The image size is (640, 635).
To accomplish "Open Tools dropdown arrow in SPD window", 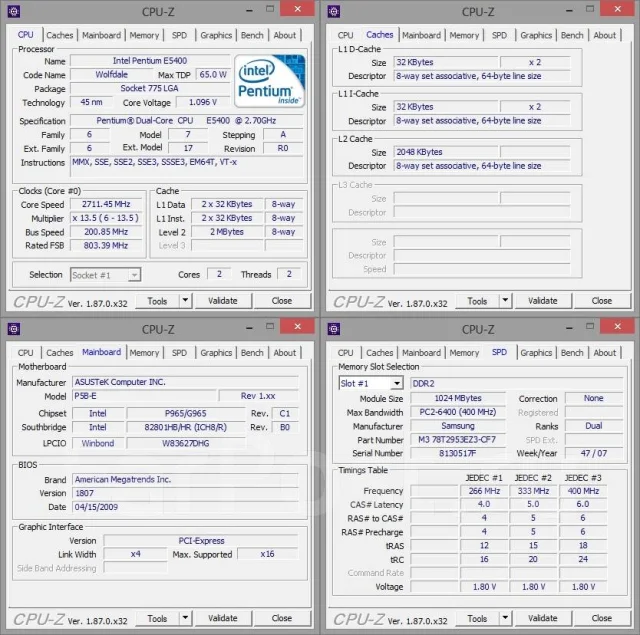I will click(505, 618).
